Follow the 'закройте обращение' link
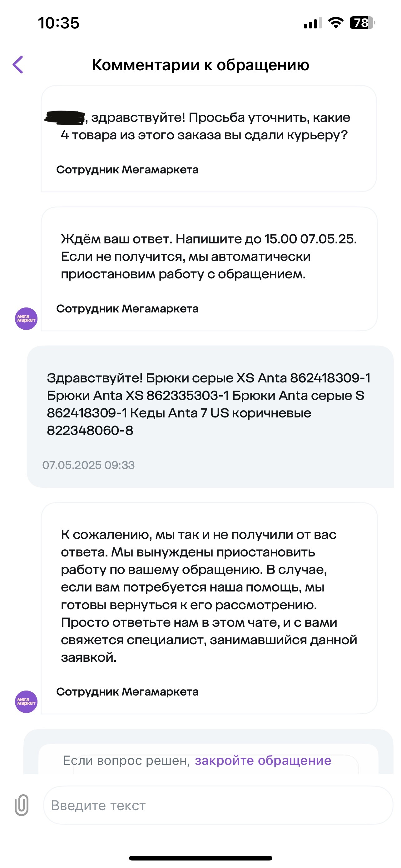This screenshot has width=401, height=868. [263, 761]
